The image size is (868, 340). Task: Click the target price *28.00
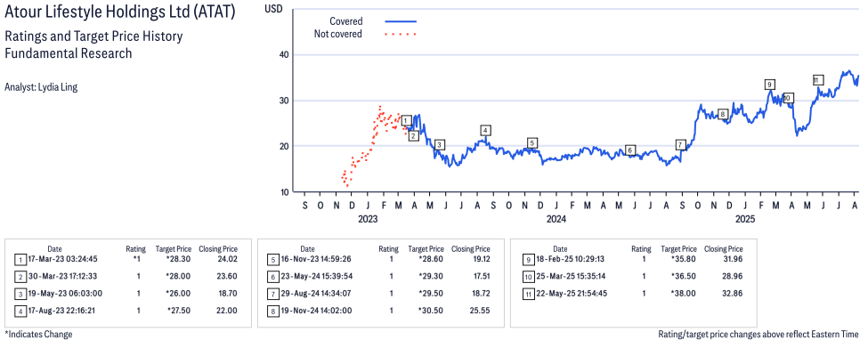coord(179,276)
